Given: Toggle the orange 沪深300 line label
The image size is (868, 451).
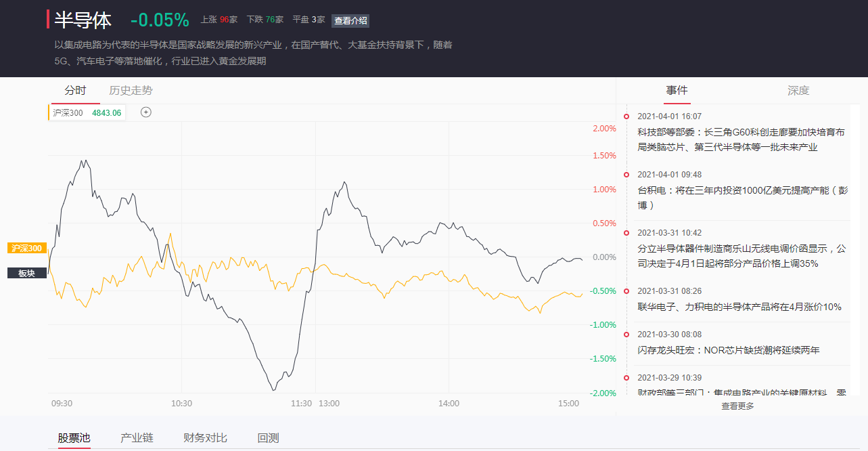Looking at the screenshot, I should [27, 249].
